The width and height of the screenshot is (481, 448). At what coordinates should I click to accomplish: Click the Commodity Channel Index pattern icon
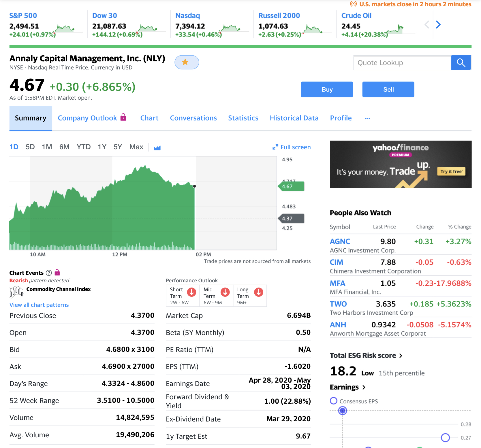(16, 292)
